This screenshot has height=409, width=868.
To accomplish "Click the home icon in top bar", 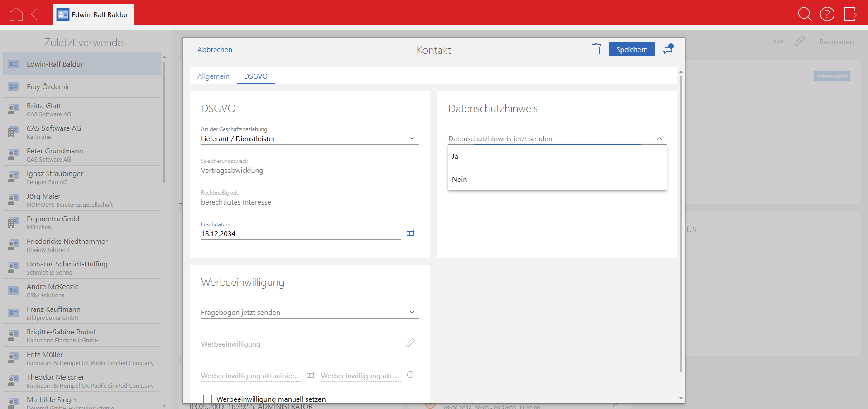I will pos(16,14).
